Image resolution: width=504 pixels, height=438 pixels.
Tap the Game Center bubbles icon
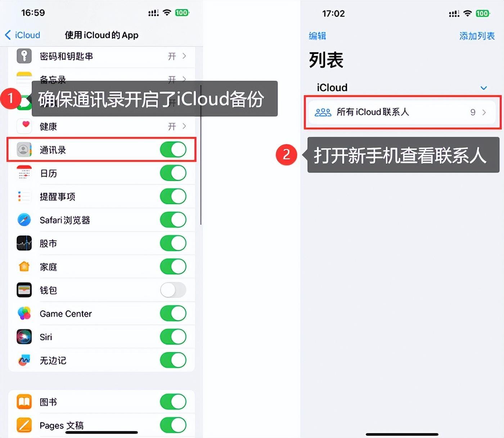pos(24,313)
